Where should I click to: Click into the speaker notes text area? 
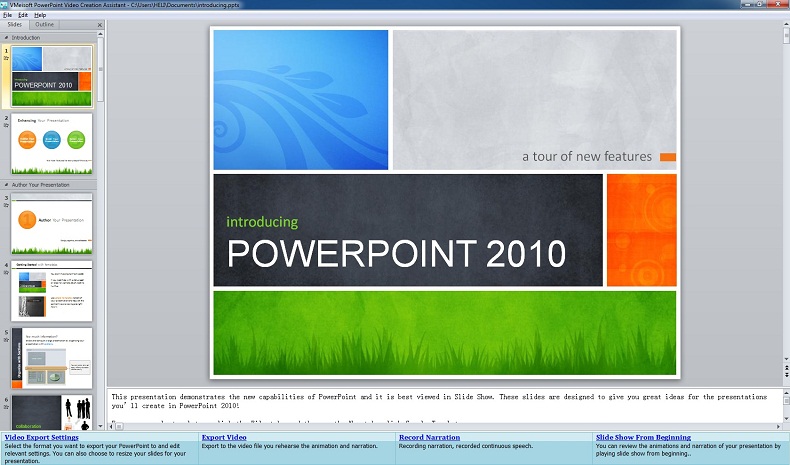(445, 406)
